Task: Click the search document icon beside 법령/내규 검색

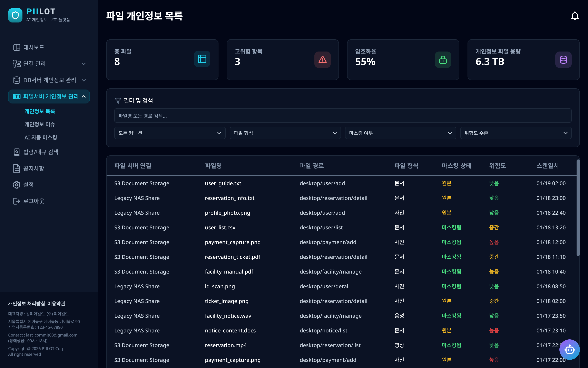Action: click(17, 152)
